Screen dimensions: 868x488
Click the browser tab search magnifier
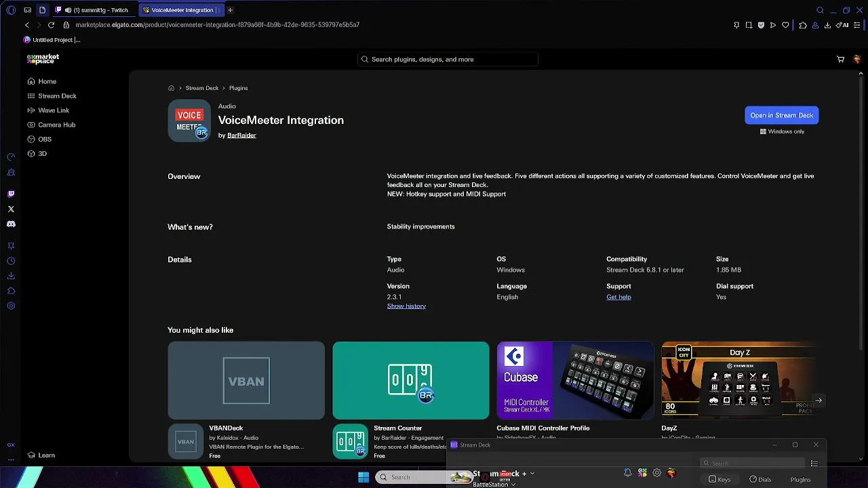[x=820, y=10]
